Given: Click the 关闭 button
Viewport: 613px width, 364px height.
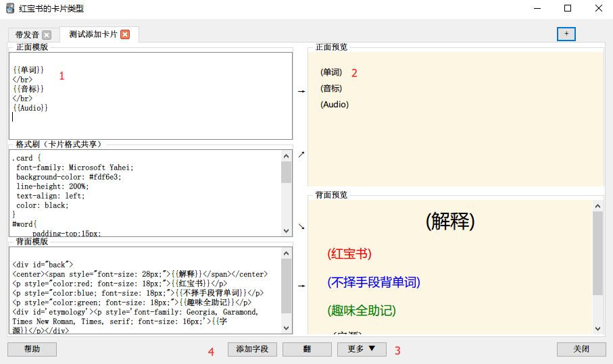Looking at the screenshot, I should pyautogui.click(x=581, y=349).
